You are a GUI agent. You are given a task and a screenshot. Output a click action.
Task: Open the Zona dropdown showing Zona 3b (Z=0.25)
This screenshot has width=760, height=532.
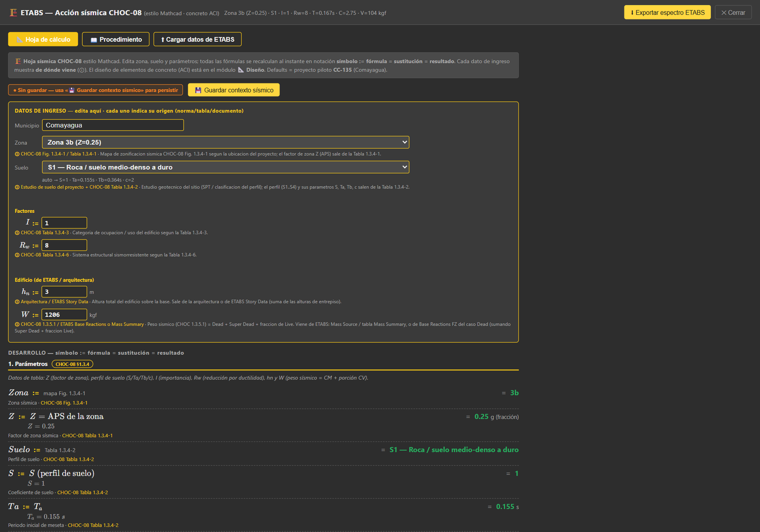(226, 142)
